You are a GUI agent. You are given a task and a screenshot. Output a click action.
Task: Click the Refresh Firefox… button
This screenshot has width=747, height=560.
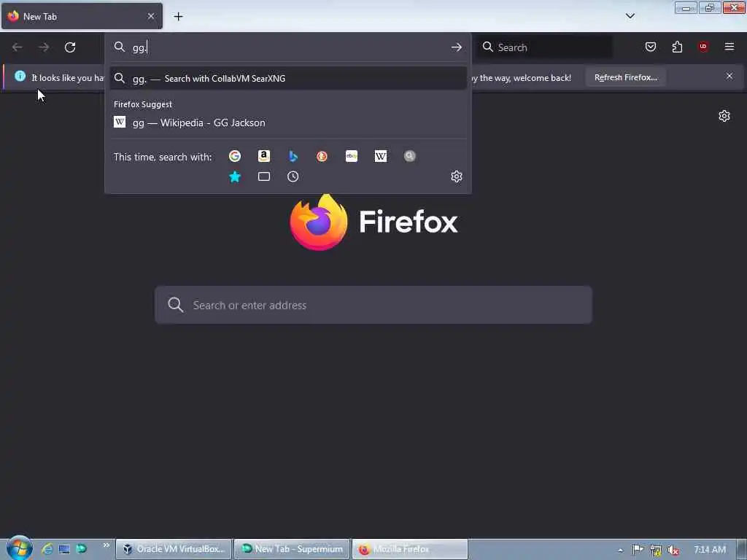coord(625,77)
